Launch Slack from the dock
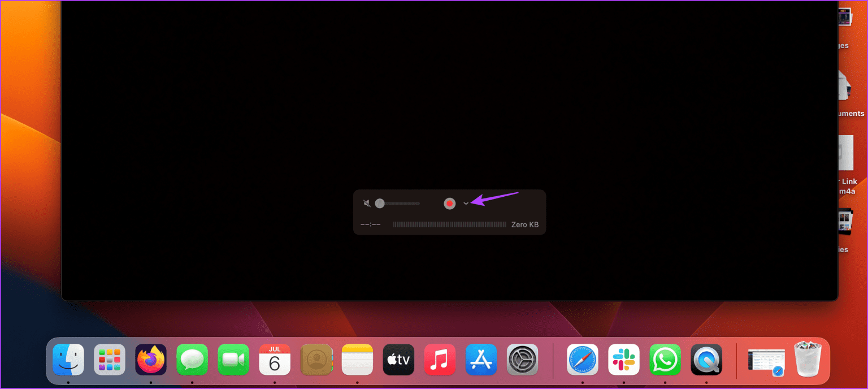 (624, 360)
